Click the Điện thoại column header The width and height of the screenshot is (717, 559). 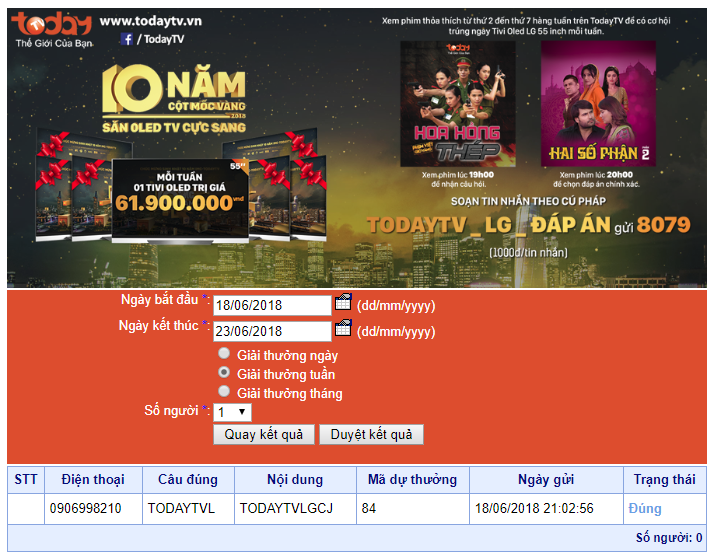coord(93,479)
